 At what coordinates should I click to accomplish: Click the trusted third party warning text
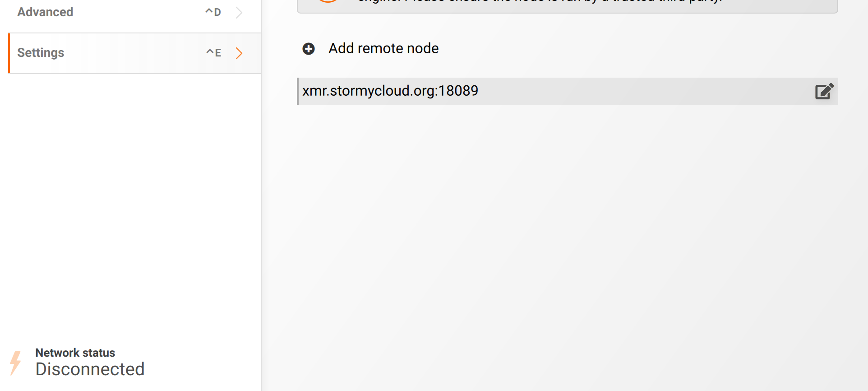pyautogui.click(x=541, y=1)
